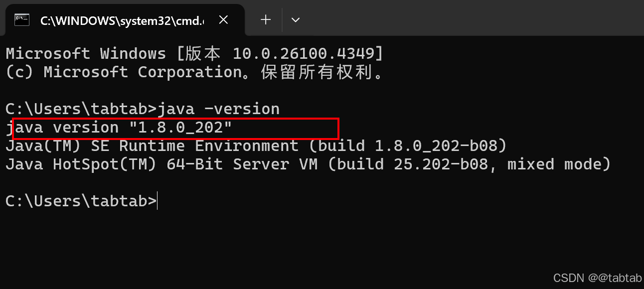Image resolution: width=644 pixels, height=289 pixels.
Task: Click the words 64-Bit Server VM
Action: coord(242,164)
